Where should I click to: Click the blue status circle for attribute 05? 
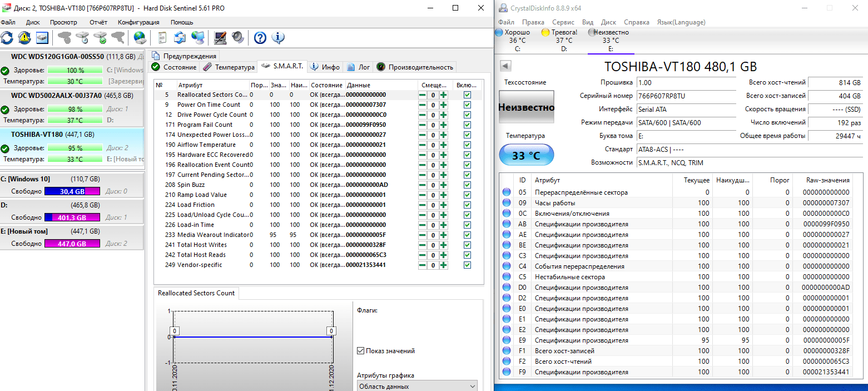(507, 192)
